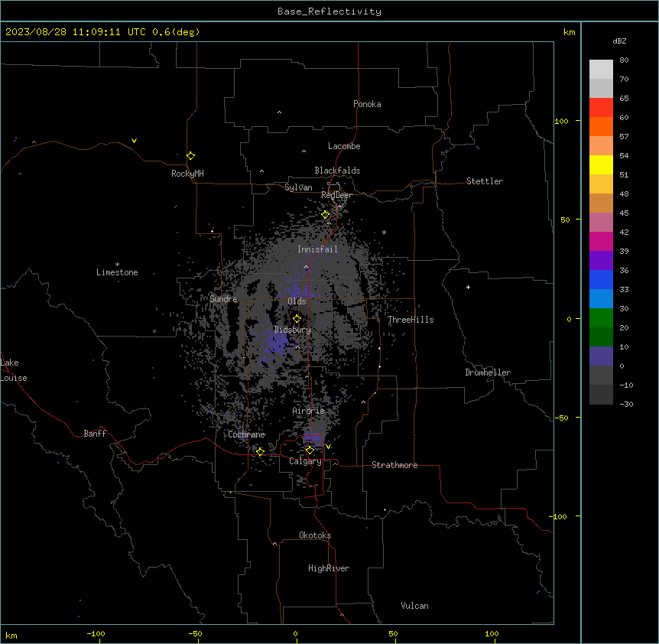Click the yellow V marker northwest of RockyMH

coord(134,141)
